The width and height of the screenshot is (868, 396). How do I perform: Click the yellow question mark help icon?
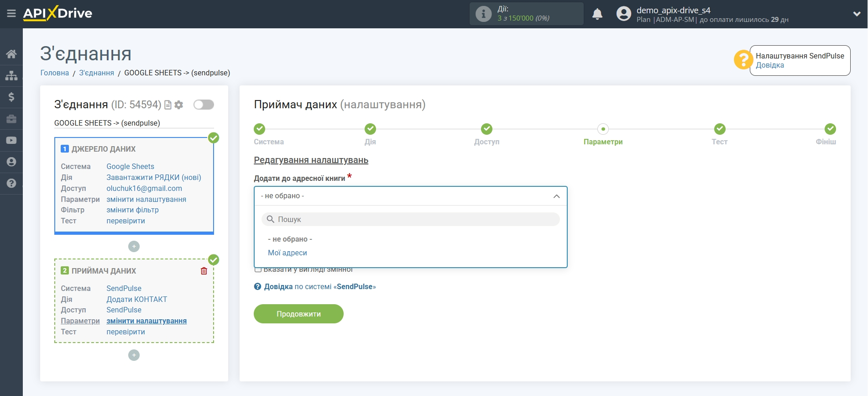click(743, 60)
